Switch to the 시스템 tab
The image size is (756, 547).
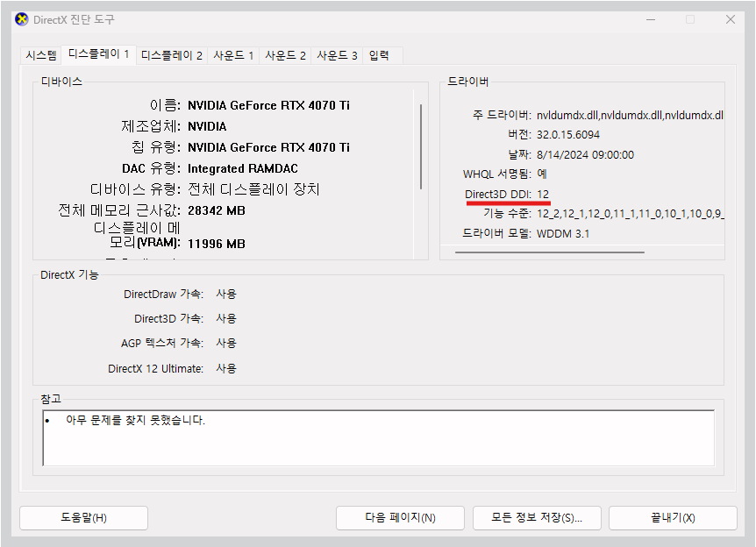point(41,55)
